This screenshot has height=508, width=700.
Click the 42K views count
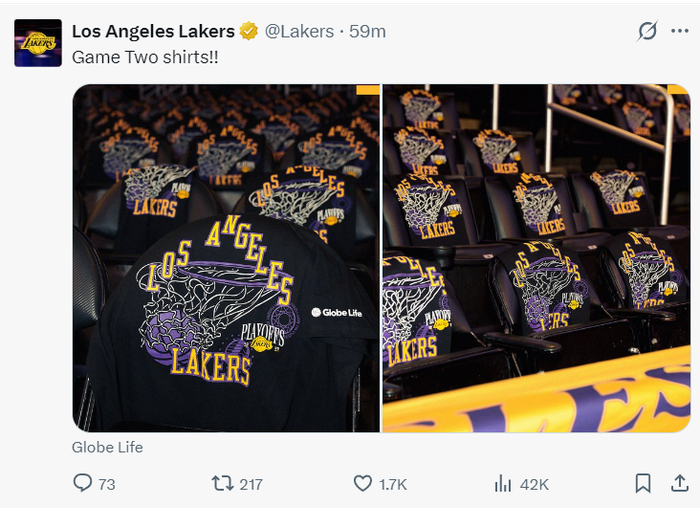click(535, 484)
